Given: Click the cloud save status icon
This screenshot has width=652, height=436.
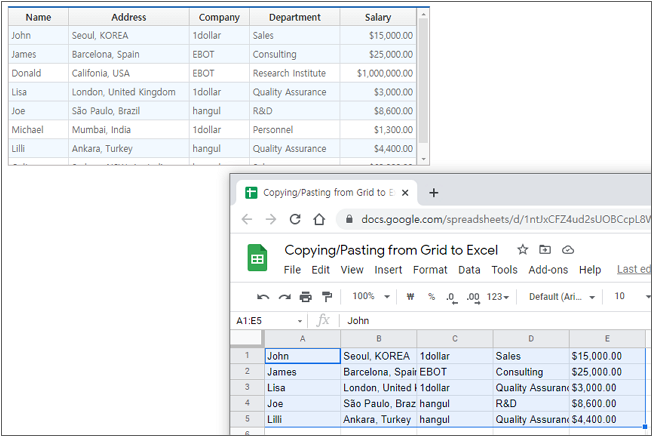Looking at the screenshot, I should pyautogui.click(x=568, y=250).
